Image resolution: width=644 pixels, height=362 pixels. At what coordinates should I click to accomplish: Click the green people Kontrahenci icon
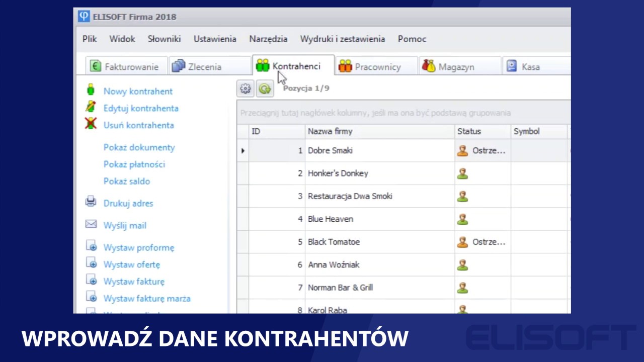(263, 66)
